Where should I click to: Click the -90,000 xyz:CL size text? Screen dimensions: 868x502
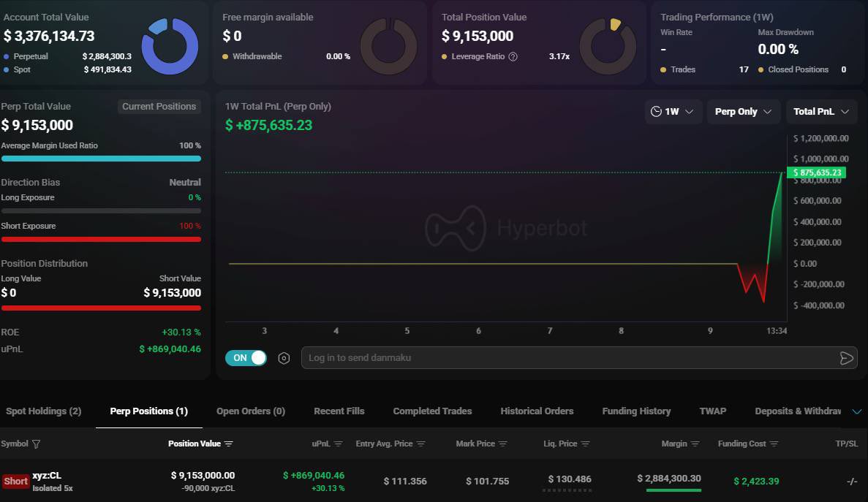pos(208,488)
